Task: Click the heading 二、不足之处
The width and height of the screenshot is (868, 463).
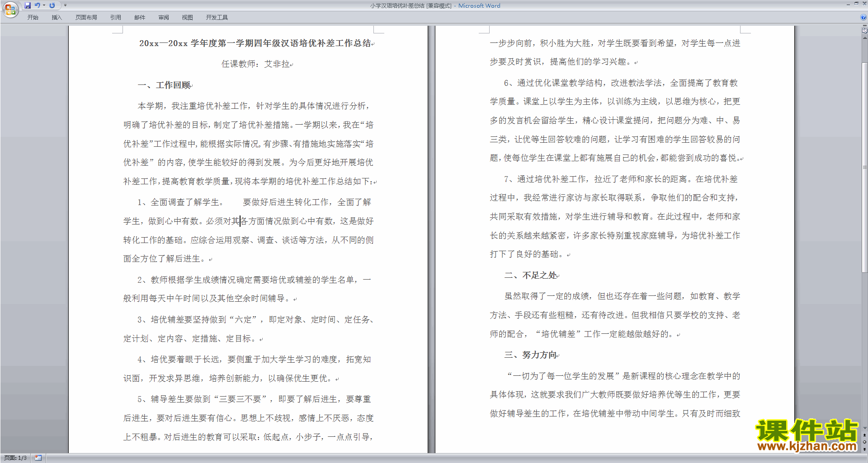Action: pyautogui.click(x=531, y=275)
